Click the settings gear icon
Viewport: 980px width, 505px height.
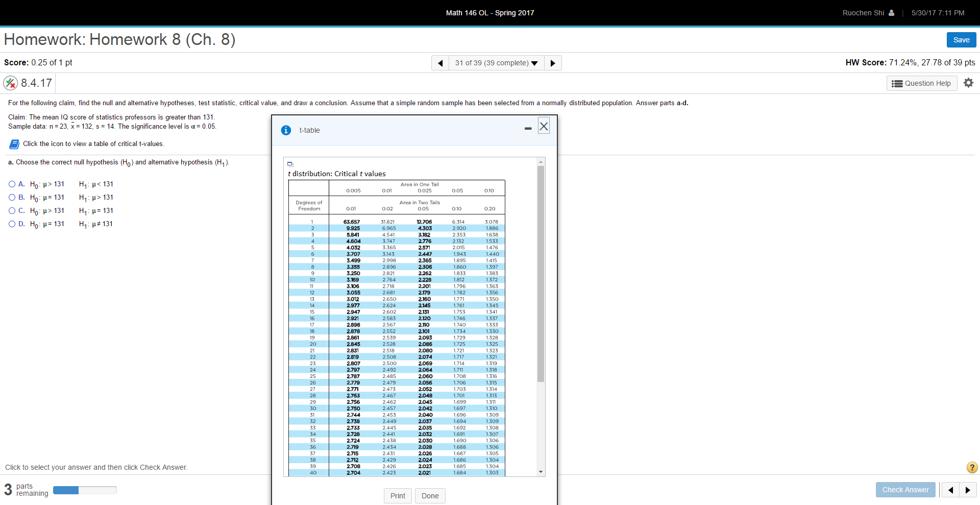click(968, 83)
